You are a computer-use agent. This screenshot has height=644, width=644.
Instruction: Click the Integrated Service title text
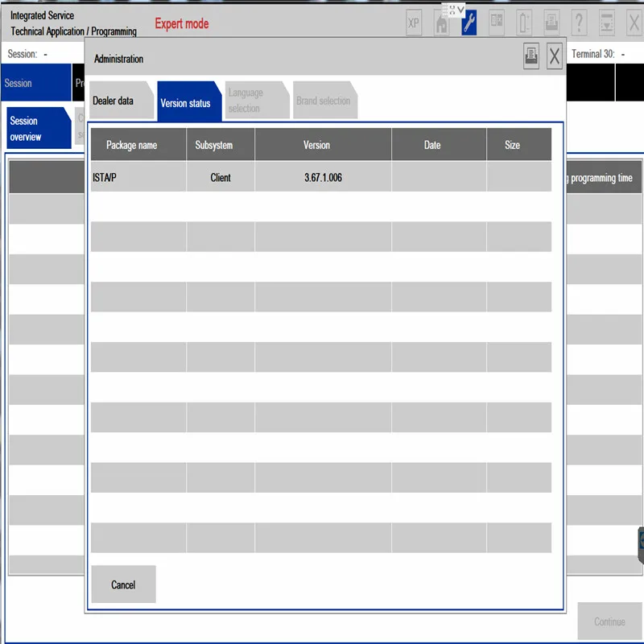(43, 15)
